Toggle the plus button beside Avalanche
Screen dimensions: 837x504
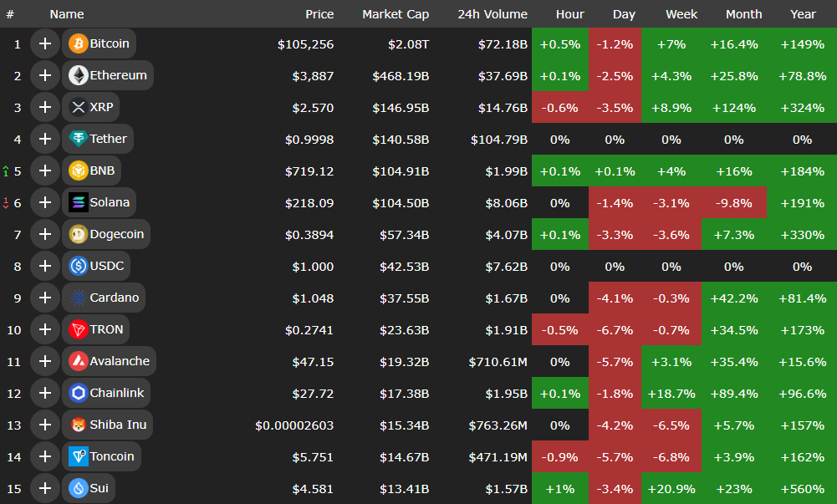tap(44, 361)
